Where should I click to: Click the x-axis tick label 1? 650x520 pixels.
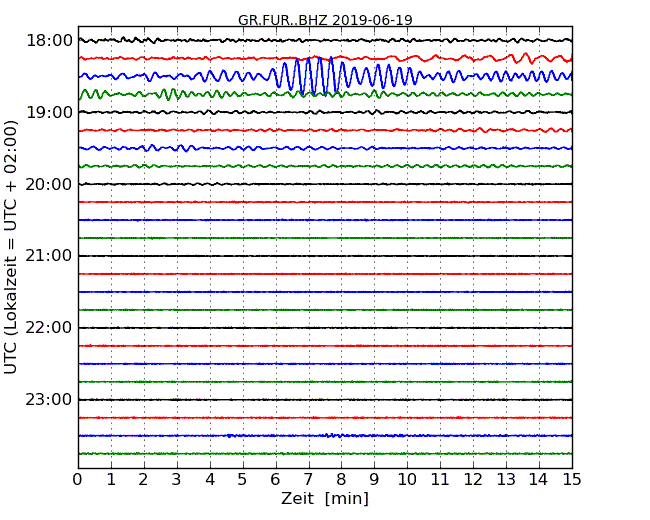click(111, 479)
